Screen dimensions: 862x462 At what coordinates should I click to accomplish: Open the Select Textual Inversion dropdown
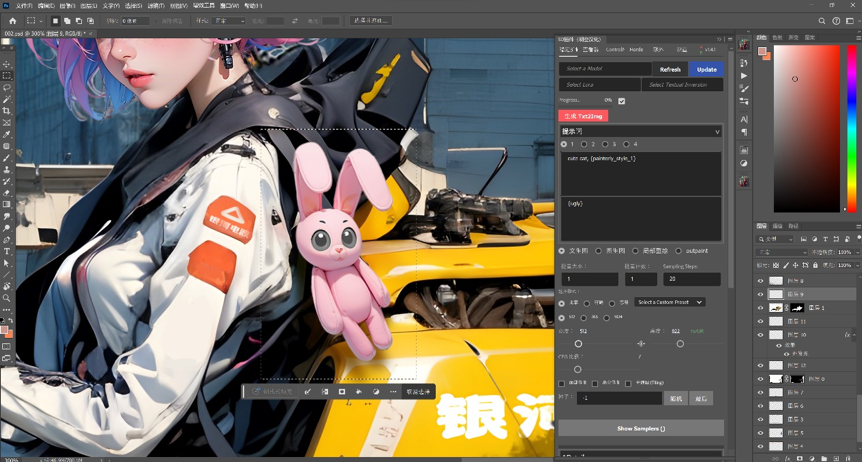pos(683,85)
